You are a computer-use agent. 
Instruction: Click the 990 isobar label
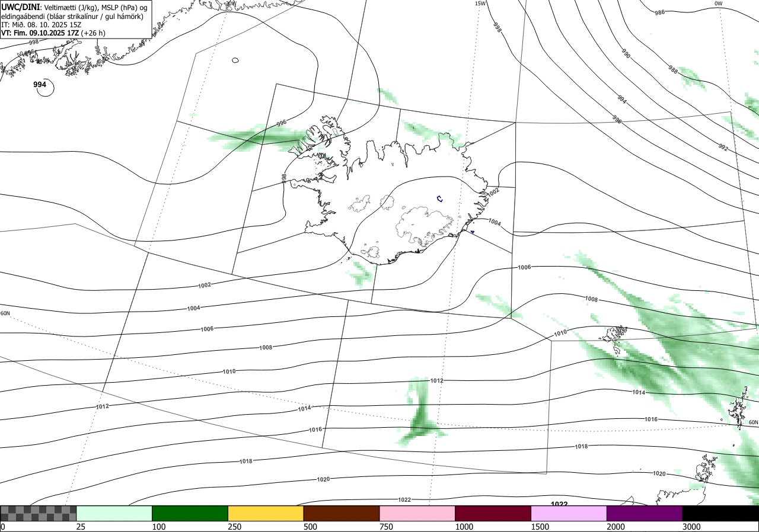(x=625, y=53)
